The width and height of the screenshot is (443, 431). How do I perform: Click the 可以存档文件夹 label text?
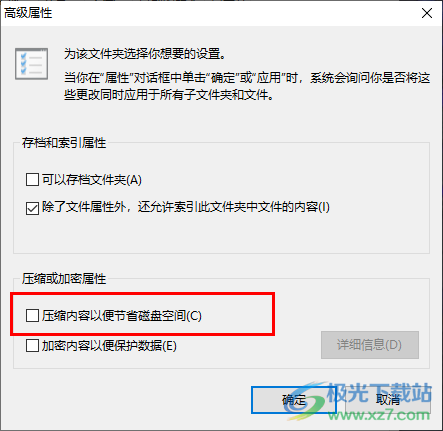coord(92,180)
